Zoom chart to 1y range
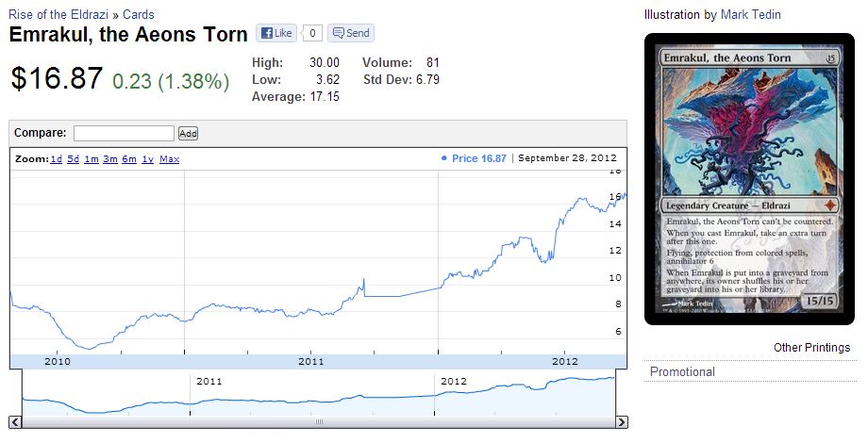The width and height of the screenshot is (868, 443). coord(147,159)
